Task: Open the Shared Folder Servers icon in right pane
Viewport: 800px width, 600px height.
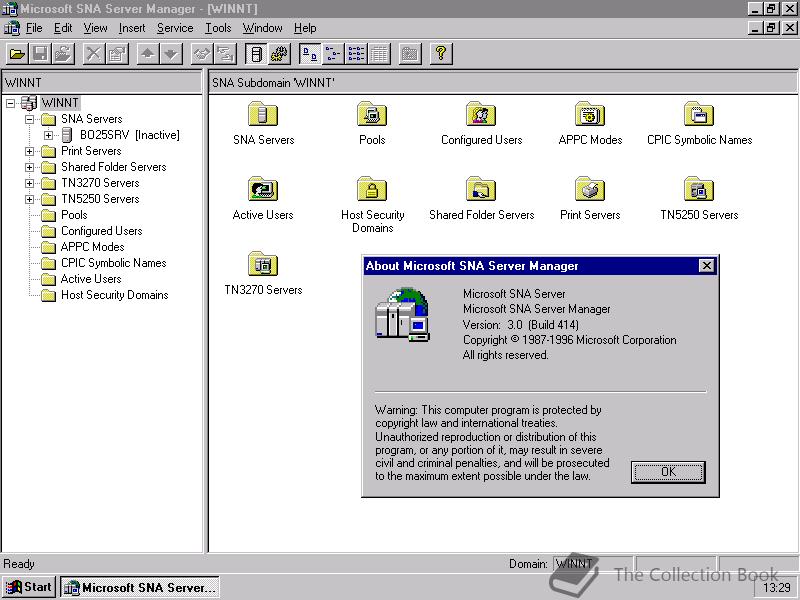Action: pyautogui.click(x=481, y=189)
